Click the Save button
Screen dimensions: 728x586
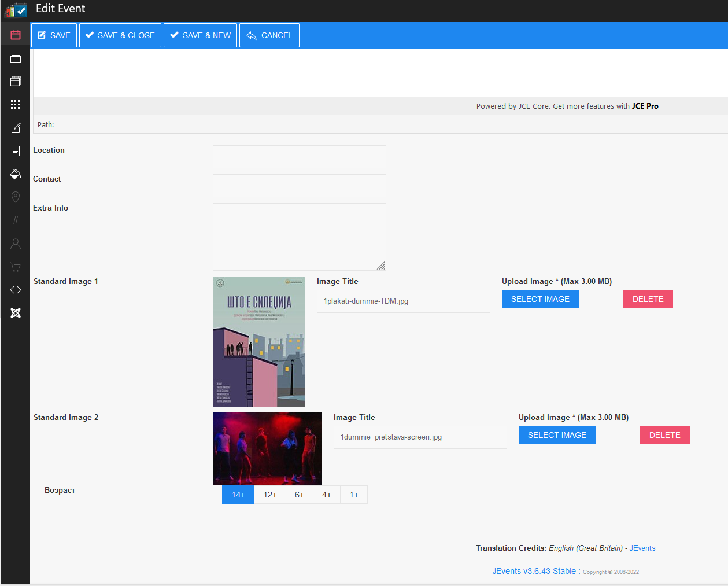pos(54,35)
